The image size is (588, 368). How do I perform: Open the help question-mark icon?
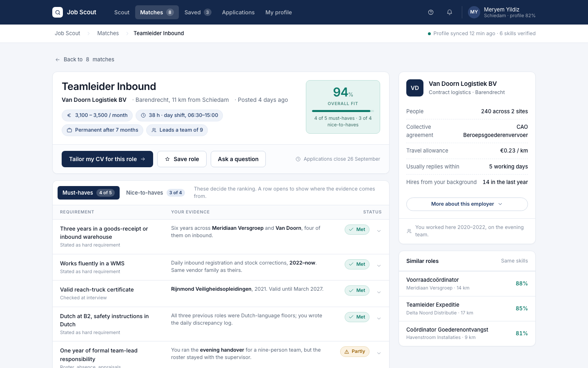click(x=431, y=12)
